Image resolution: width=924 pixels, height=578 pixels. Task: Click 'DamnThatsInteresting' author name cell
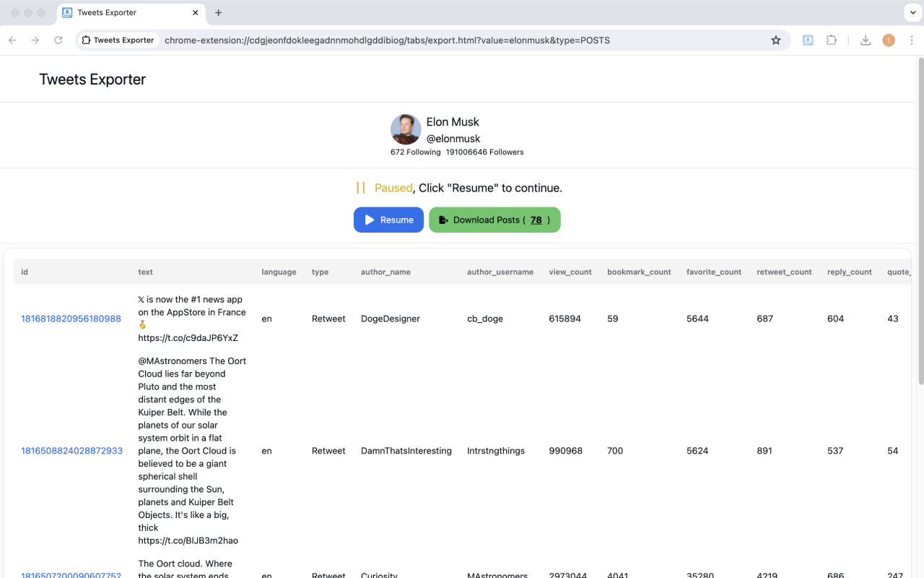tap(406, 451)
